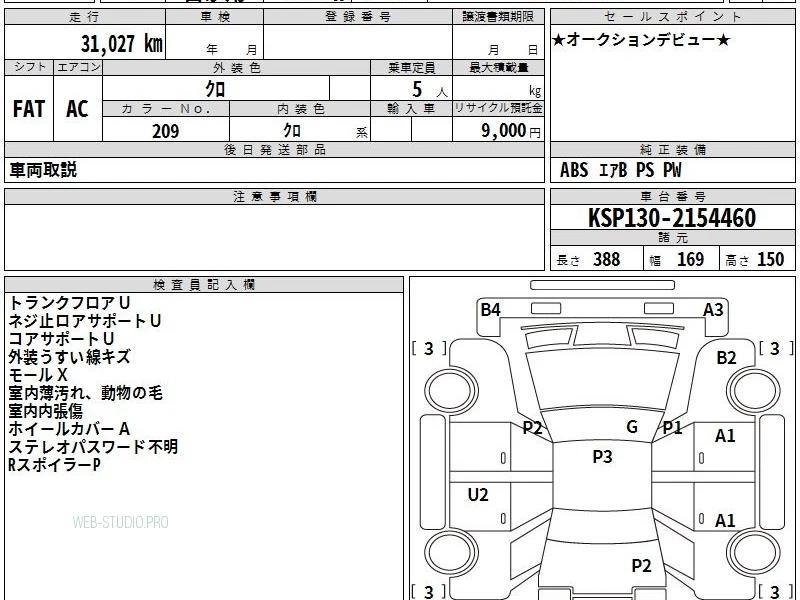
Task: Select the エアコン header
Action: pos(78,67)
